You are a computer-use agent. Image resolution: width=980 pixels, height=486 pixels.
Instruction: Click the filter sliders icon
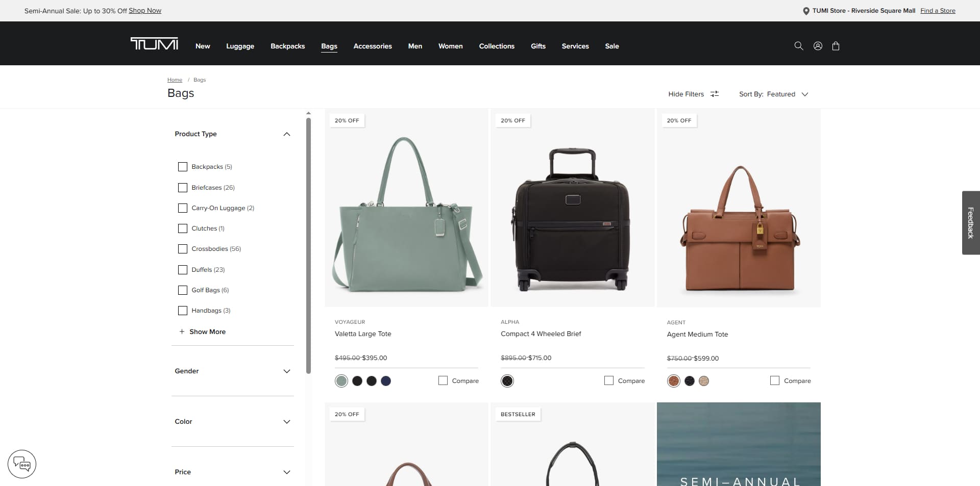[x=715, y=94]
